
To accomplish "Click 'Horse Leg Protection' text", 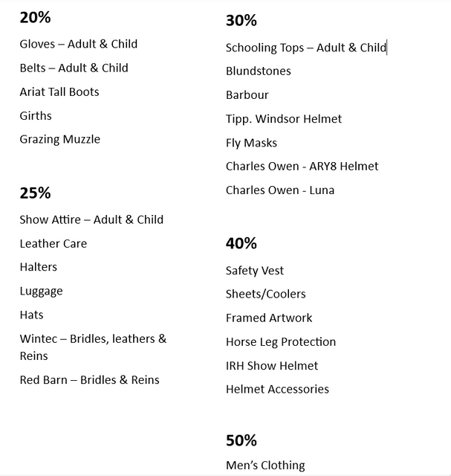I will (x=281, y=342).
